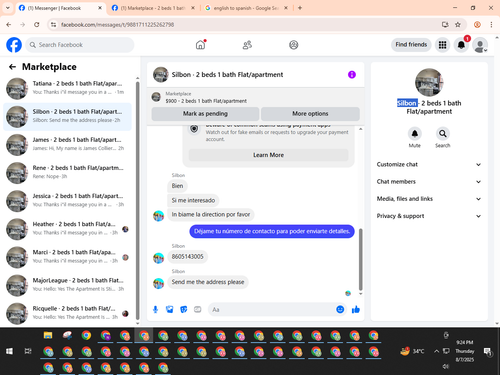Open the Groups icon in top navigation
Viewport: 500px width, 375px height.
click(x=294, y=45)
